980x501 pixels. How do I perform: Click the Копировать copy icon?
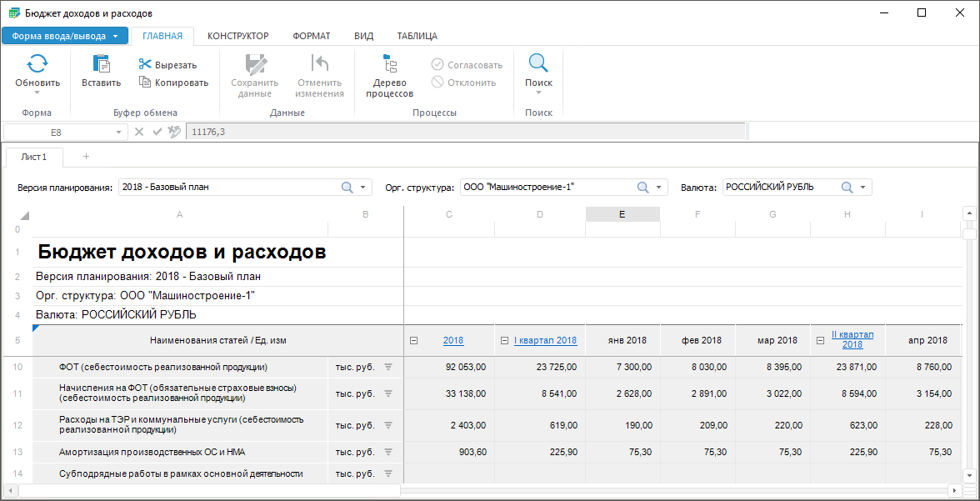(x=145, y=83)
